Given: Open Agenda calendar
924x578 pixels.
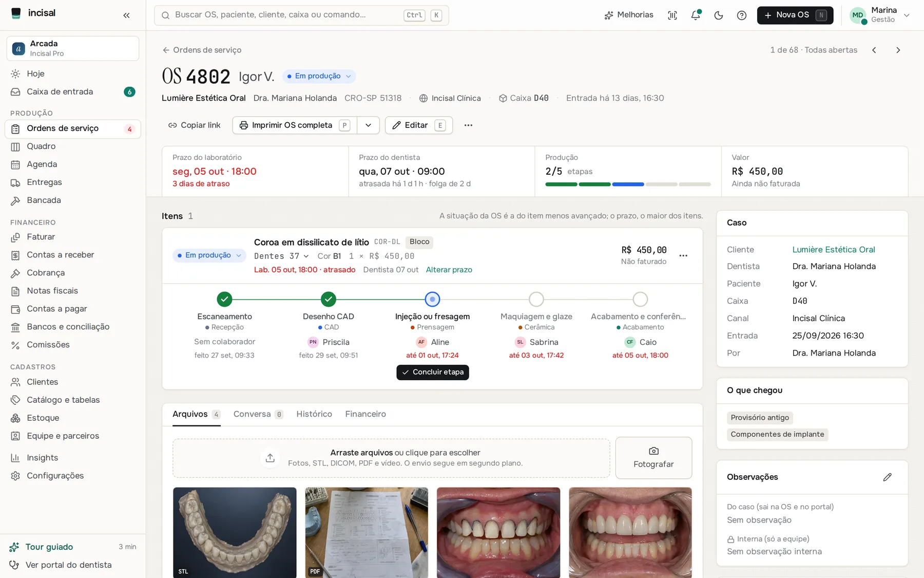Looking at the screenshot, I should coord(73,164).
